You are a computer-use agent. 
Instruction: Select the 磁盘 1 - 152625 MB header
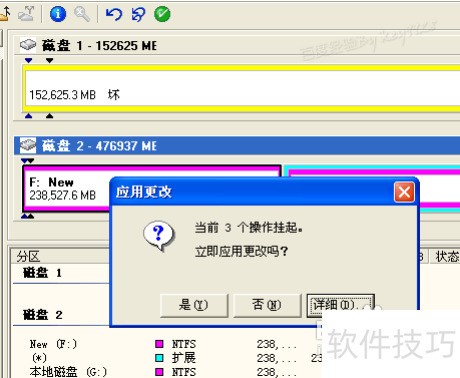(237, 45)
